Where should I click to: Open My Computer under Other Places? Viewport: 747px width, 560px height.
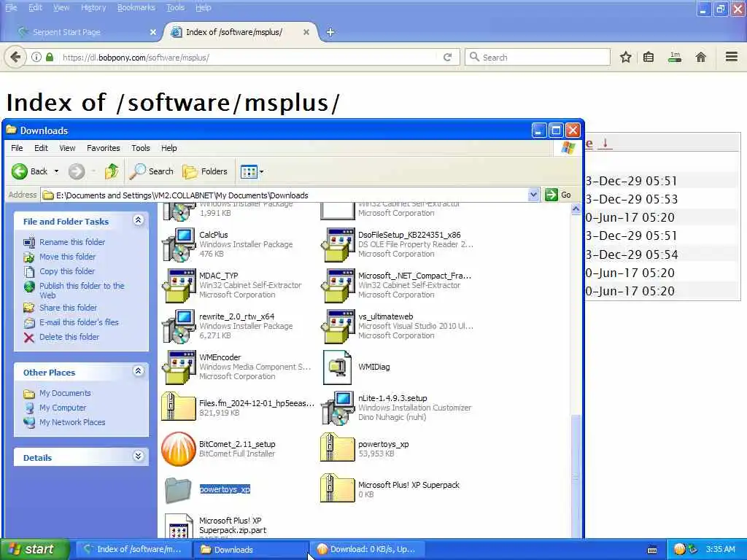[63, 408]
